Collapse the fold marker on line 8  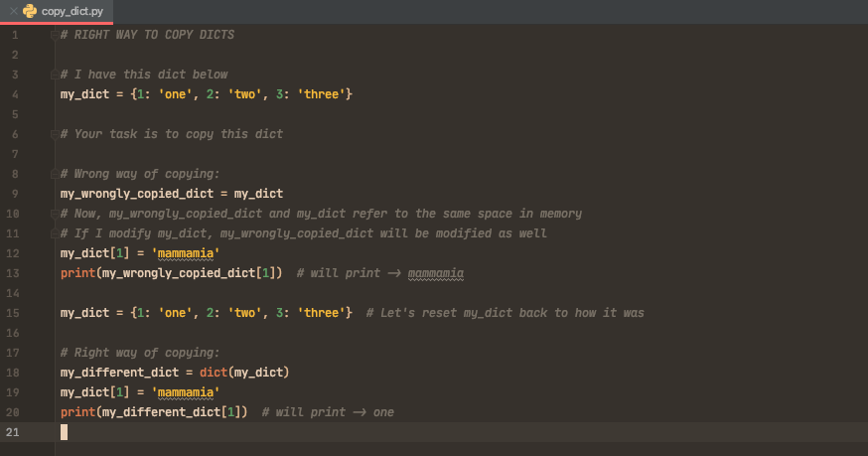[55, 175]
